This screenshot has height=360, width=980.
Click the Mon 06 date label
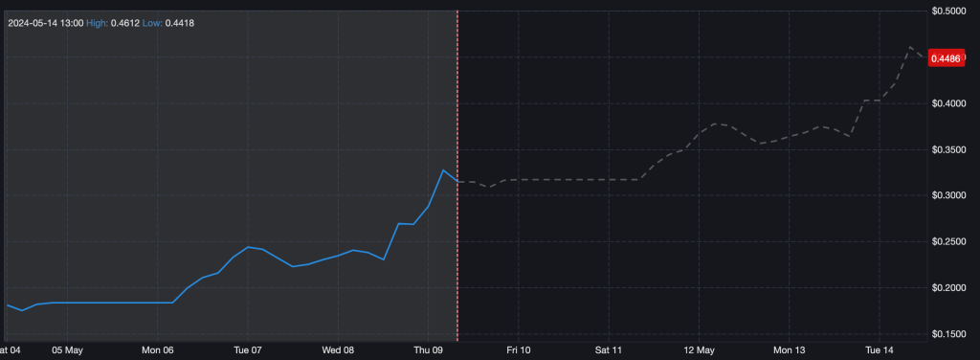pos(158,350)
